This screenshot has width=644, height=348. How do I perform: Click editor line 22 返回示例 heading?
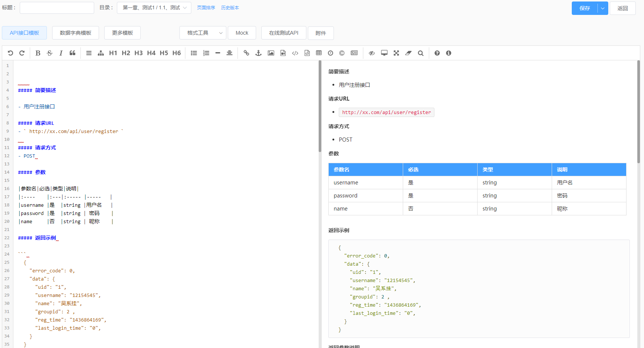[37, 238]
